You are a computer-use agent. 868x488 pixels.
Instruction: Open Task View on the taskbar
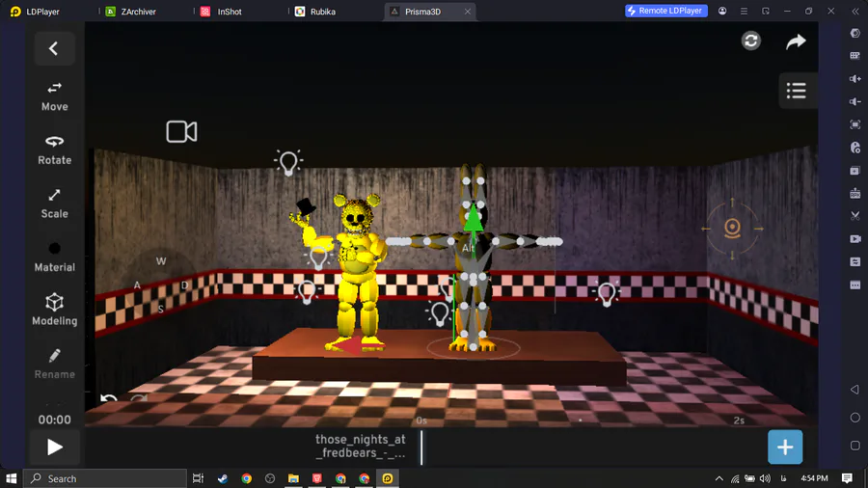pos(198,478)
